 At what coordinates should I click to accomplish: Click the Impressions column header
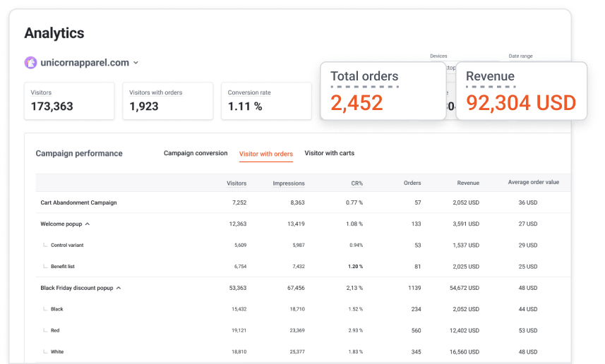pyautogui.click(x=289, y=183)
